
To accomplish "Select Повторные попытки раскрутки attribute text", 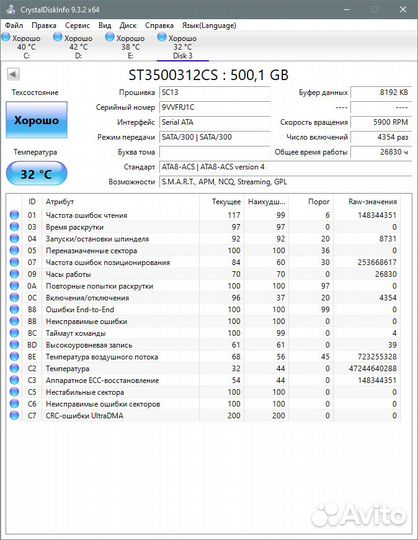I will pos(100,286).
